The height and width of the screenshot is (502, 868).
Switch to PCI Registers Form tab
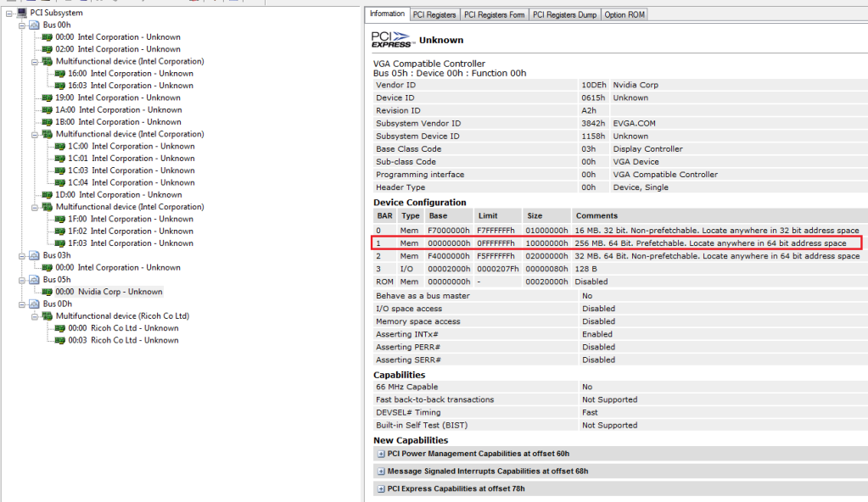(x=494, y=15)
